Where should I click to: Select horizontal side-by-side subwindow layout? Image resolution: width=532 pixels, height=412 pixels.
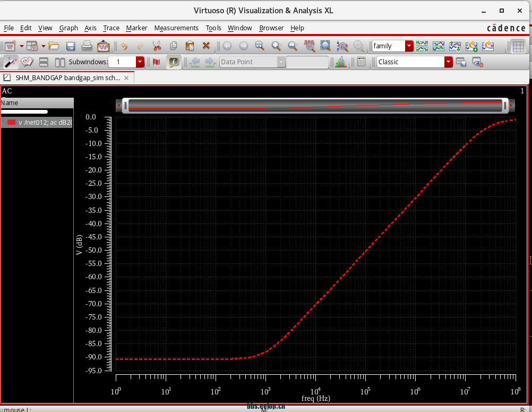point(59,62)
